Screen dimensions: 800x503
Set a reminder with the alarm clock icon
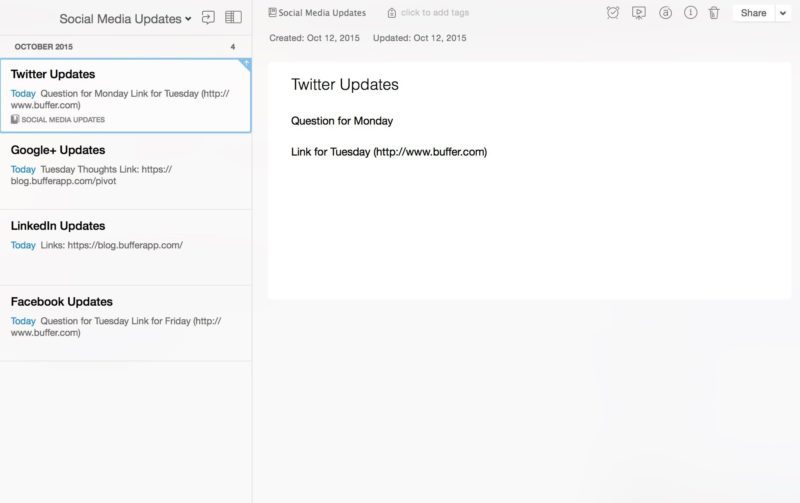[x=613, y=13]
